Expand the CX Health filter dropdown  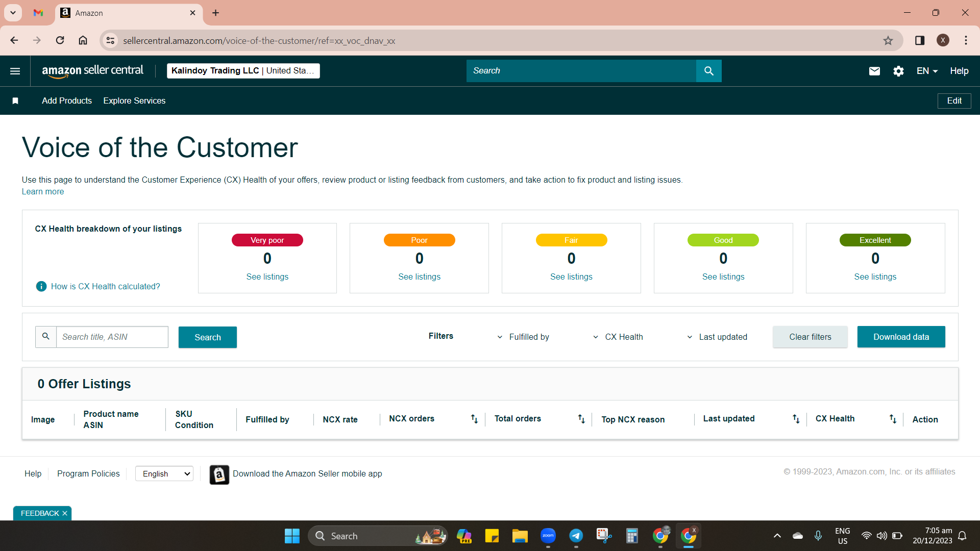(618, 337)
